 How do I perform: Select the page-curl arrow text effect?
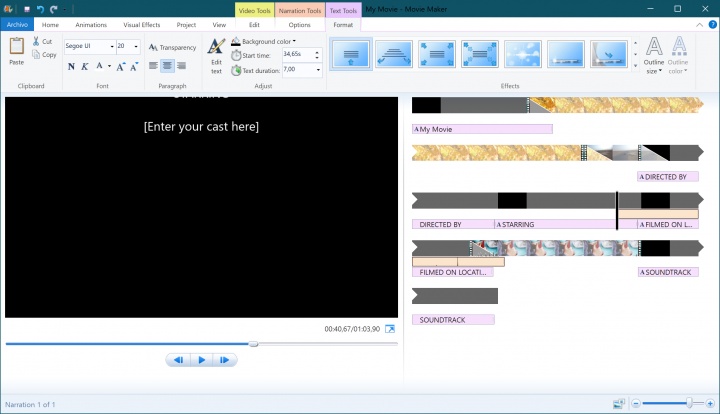point(609,54)
